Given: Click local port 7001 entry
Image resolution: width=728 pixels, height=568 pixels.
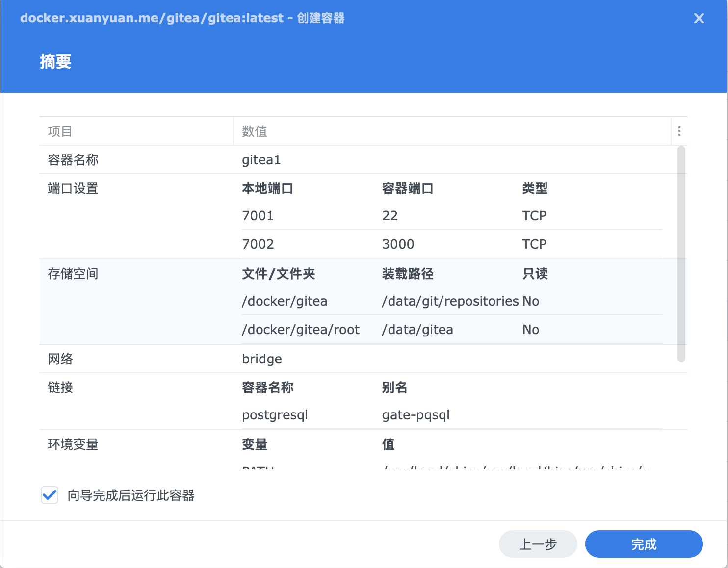Looking at the screenshot, I should tap(258, 216).
